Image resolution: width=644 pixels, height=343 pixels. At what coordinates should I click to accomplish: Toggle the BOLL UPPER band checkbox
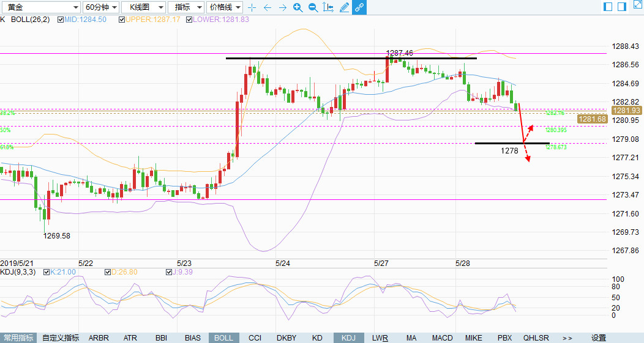(x=121, y=20)
